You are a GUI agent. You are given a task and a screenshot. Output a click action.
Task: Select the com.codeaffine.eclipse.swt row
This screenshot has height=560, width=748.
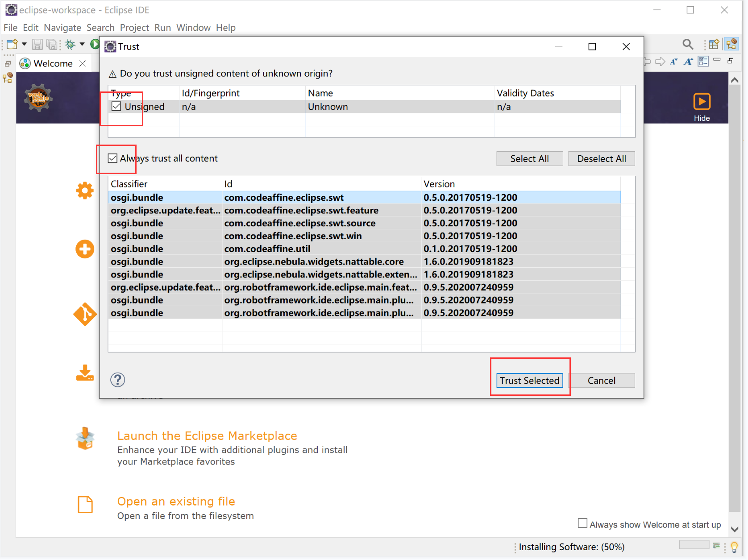(x=364, y=197)
